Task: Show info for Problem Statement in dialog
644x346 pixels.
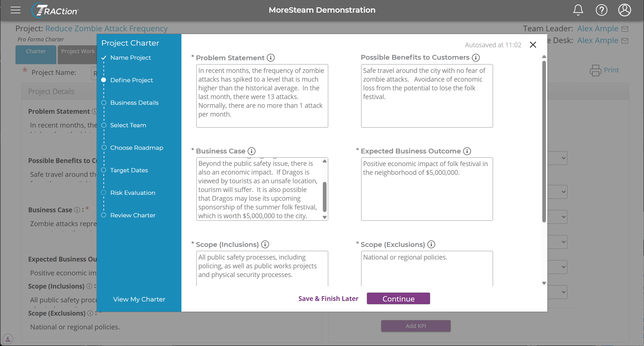Action: [271, 58]
